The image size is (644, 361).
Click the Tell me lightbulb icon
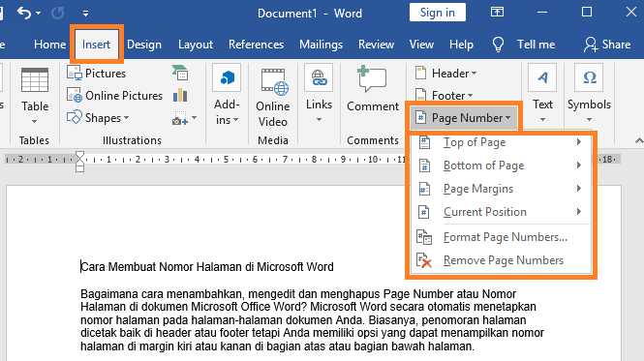(498, 44)
